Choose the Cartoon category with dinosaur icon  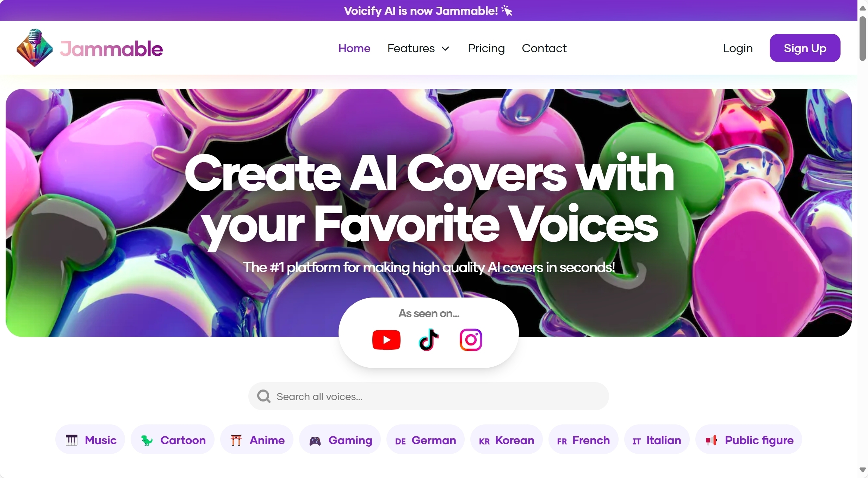tap(173, 440)
